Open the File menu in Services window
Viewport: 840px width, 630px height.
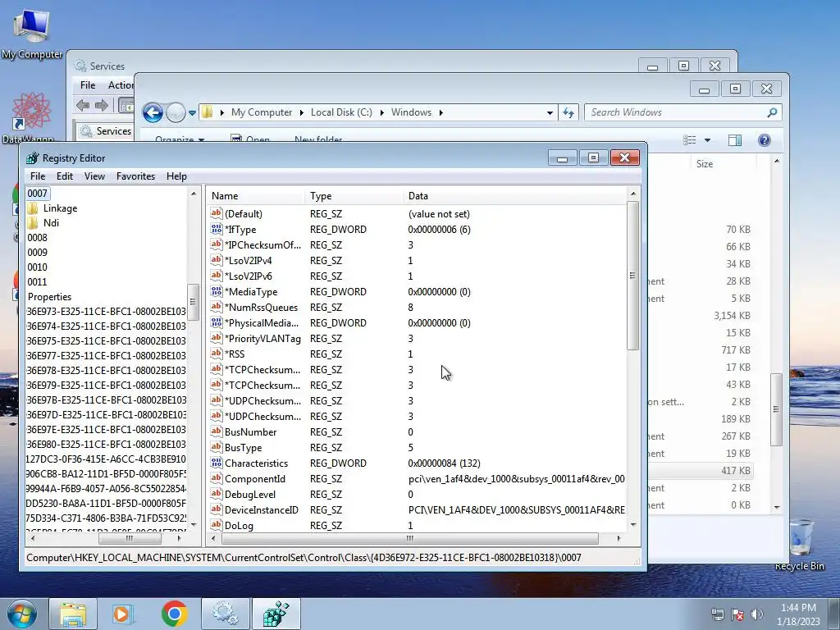click(x=88, y=85)
